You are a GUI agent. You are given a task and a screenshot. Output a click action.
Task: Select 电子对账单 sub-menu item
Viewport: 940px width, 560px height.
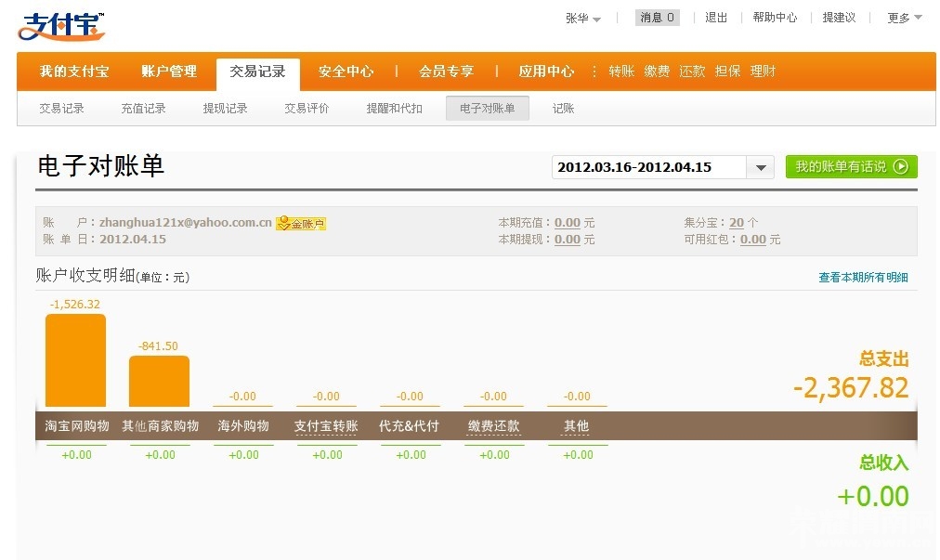[488, 109]
